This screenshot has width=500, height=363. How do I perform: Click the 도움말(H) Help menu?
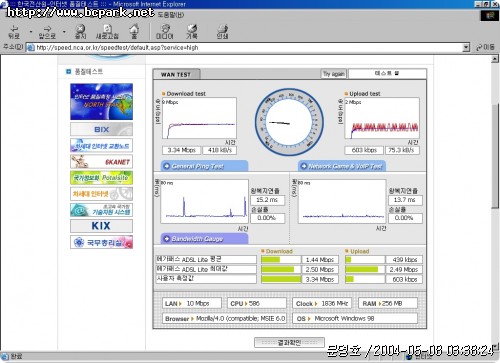pos(171,15)
